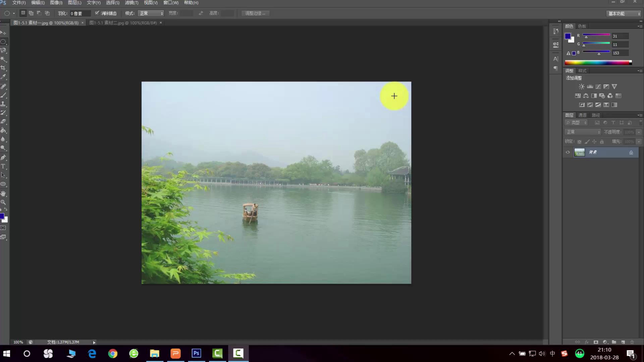Select the Elliptical Marquee tool
The height and width of the screenshot is (362, 644).
3,42
